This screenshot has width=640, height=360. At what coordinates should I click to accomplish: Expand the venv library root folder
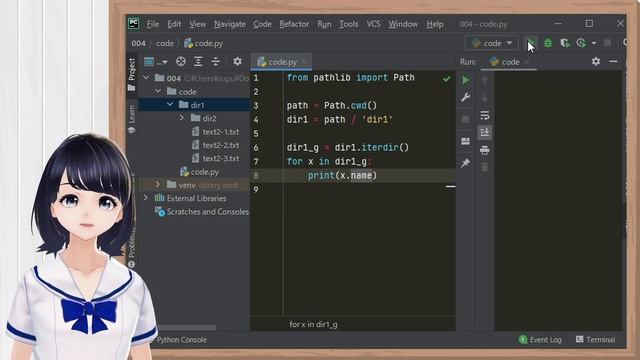(158, 184)
